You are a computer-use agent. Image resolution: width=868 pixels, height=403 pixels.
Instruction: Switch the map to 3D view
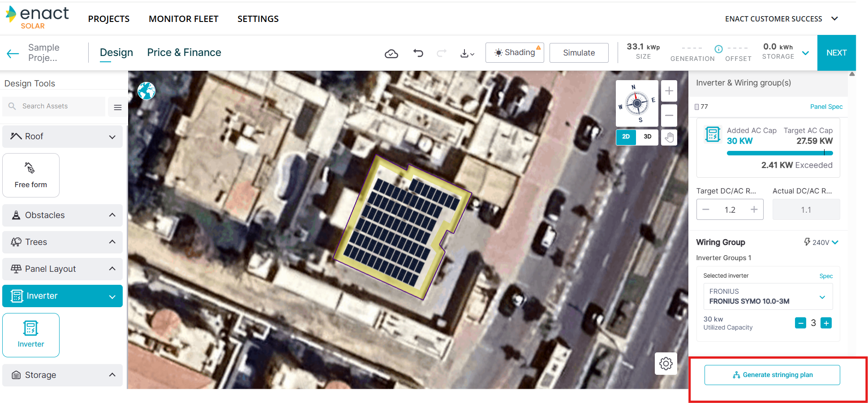[648, 137]
